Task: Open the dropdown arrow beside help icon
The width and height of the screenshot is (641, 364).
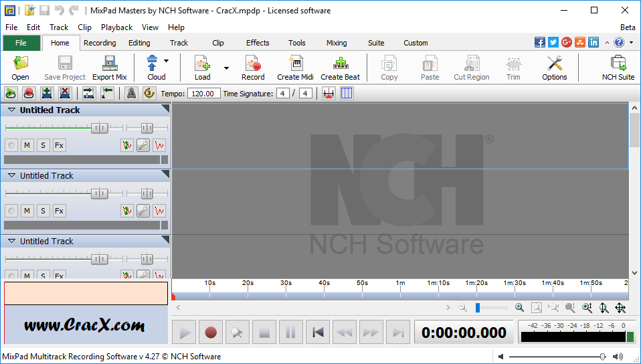Action: 631,42
